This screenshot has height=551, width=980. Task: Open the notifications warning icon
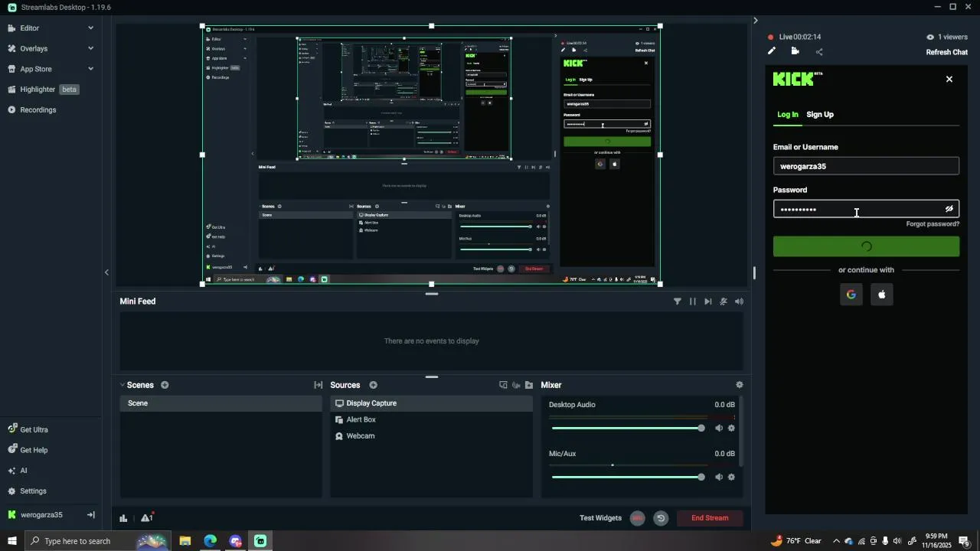pyautogui.click(x=147, y=518)
